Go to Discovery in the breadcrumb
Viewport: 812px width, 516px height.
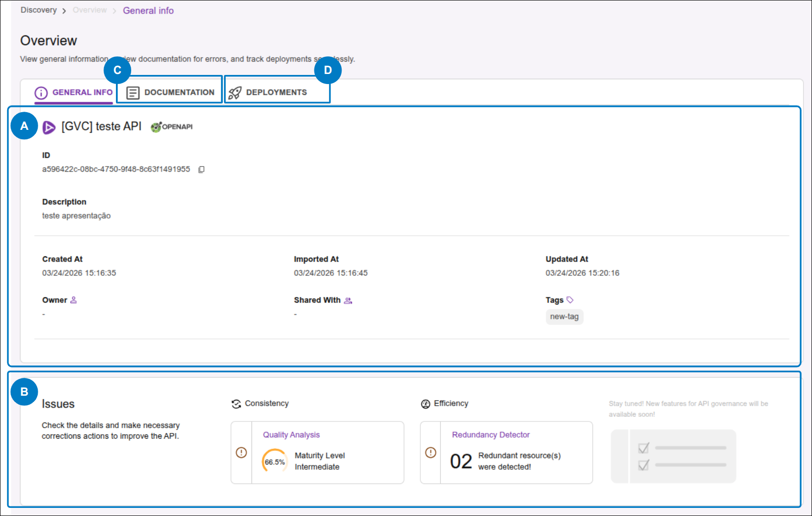[39, 11]
